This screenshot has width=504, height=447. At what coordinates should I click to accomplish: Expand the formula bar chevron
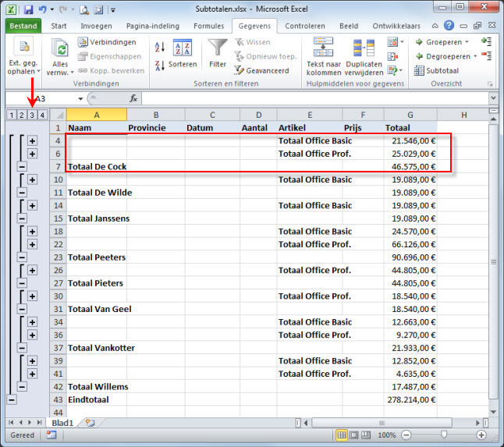[x=493, y=98]
